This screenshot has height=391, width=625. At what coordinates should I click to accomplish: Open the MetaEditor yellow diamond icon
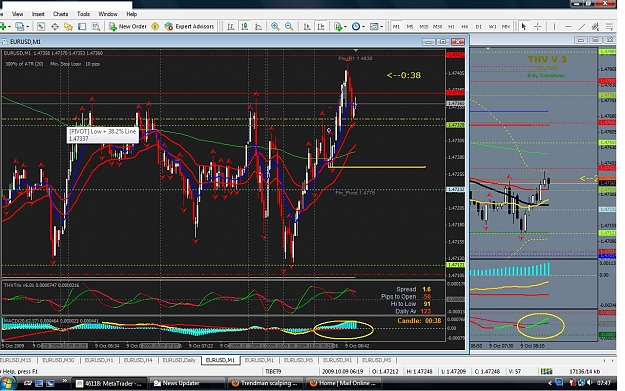point(155,27)
